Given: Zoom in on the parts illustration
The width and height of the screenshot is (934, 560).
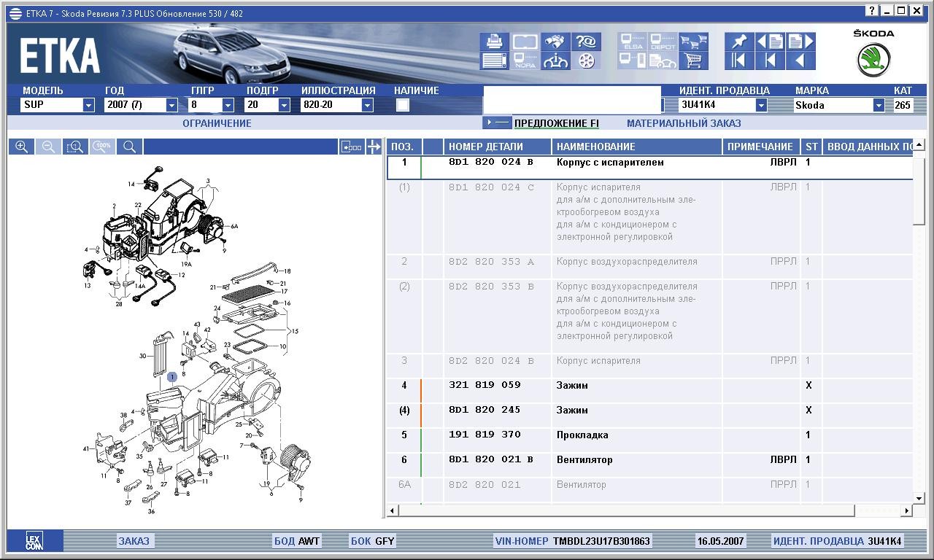Looking at the screenshot, I should click(x=22, y=147).
